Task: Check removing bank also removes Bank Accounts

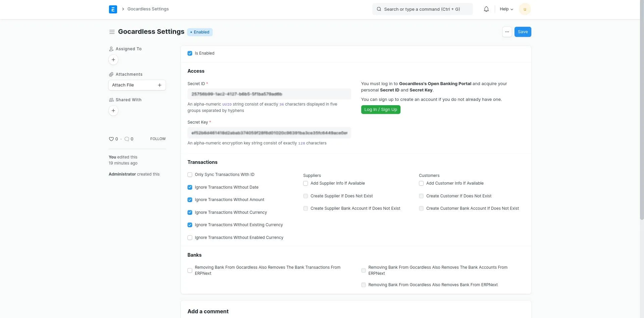Action: tap(364, 270)
